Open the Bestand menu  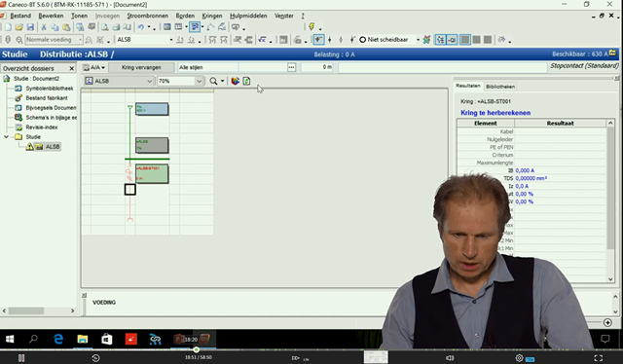[20, 16]
